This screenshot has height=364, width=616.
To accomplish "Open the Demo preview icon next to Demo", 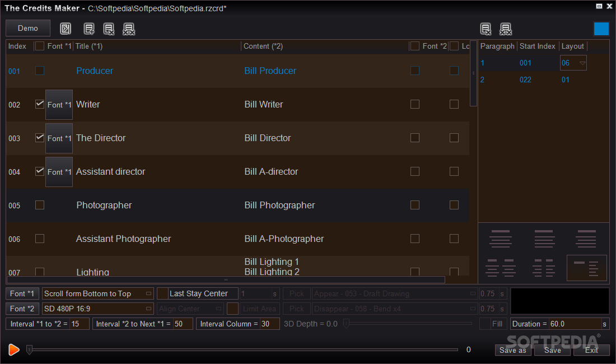I will point(66,28).
